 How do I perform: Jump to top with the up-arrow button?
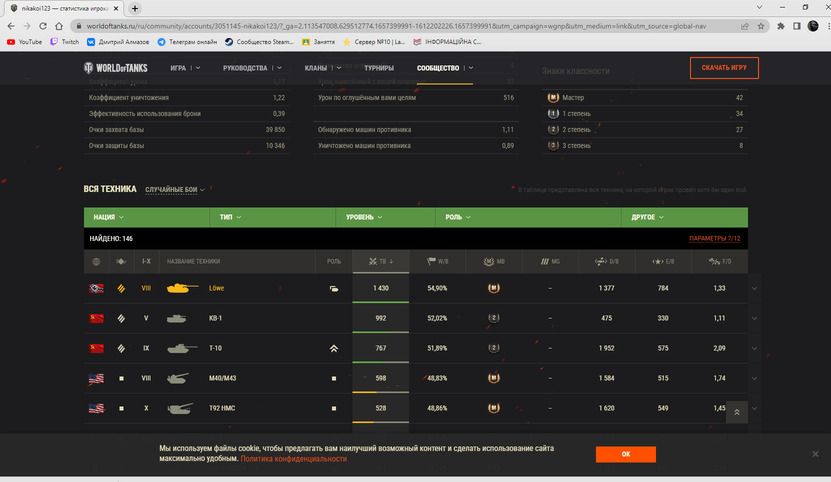pos(737,412)
